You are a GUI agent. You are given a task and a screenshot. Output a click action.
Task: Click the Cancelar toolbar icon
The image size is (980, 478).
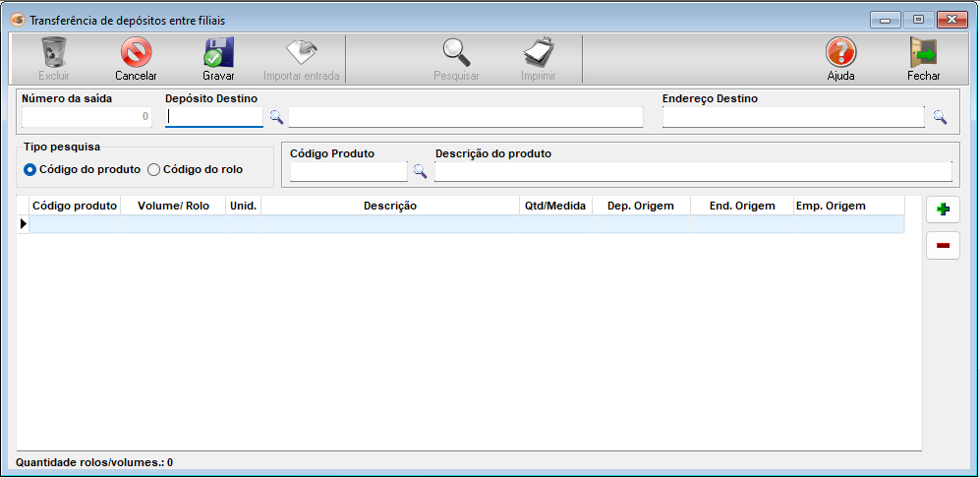[136, 53]
